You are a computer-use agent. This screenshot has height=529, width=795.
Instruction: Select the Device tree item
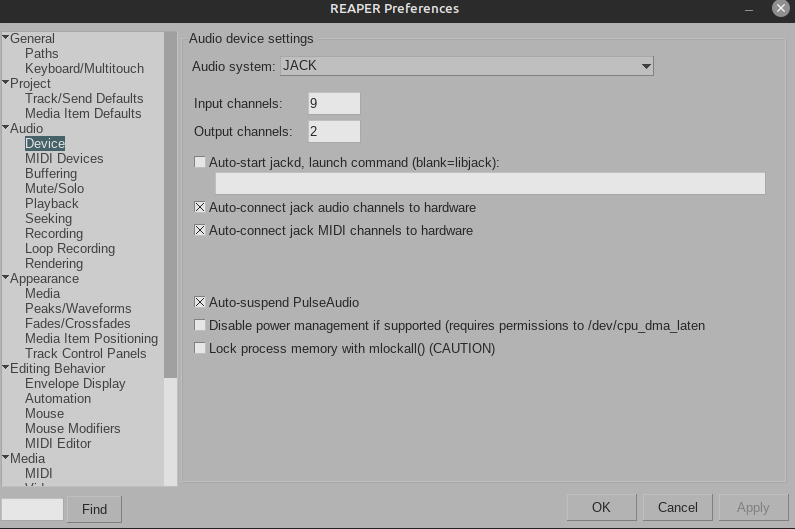(x=45, y=144)
